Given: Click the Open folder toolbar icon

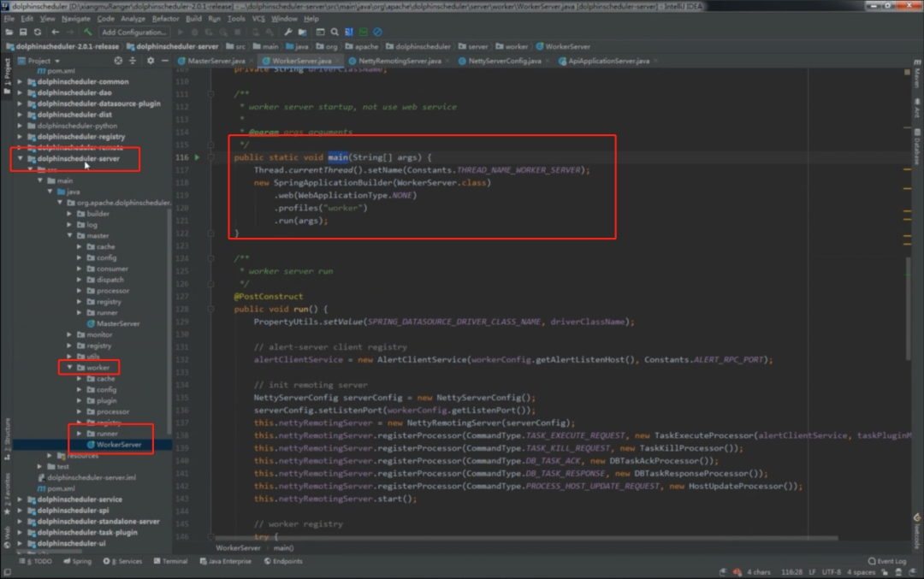Looking at the screenshot, I should [x=9, y=32].
